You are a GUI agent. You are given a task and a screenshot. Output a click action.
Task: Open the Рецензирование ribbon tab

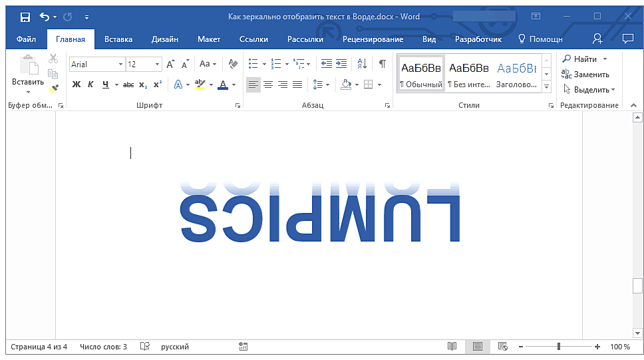373,39
